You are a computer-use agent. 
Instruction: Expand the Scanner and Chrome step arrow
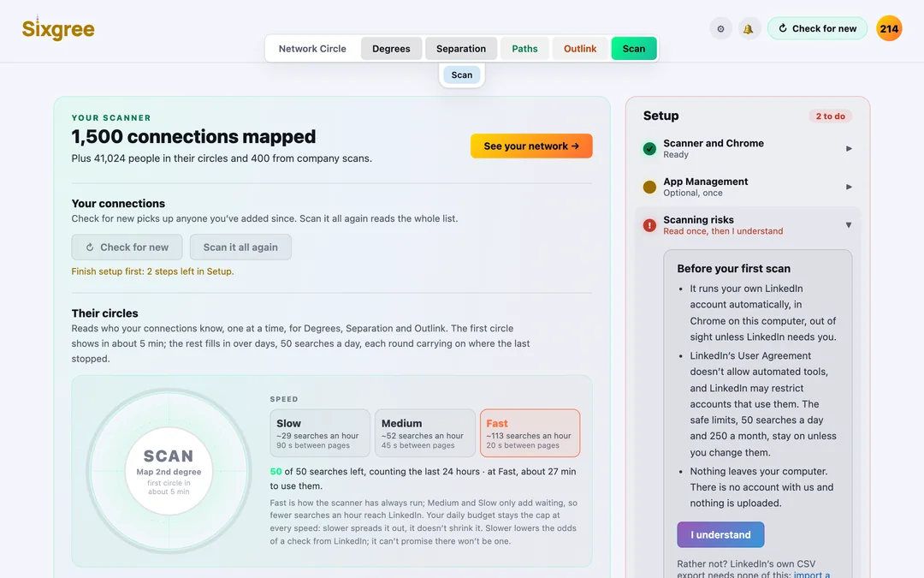tap(849, 149)
